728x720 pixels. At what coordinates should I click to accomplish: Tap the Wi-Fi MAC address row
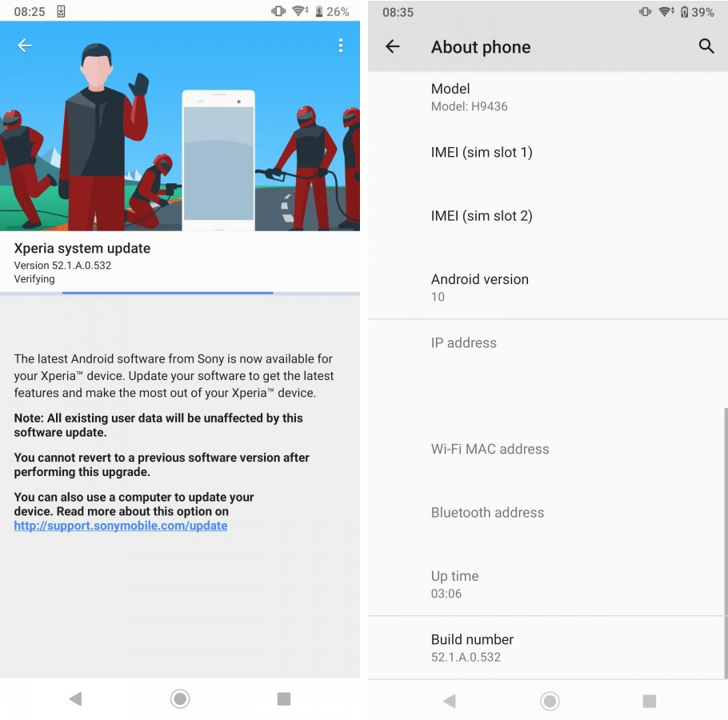(x=548, y=449)
